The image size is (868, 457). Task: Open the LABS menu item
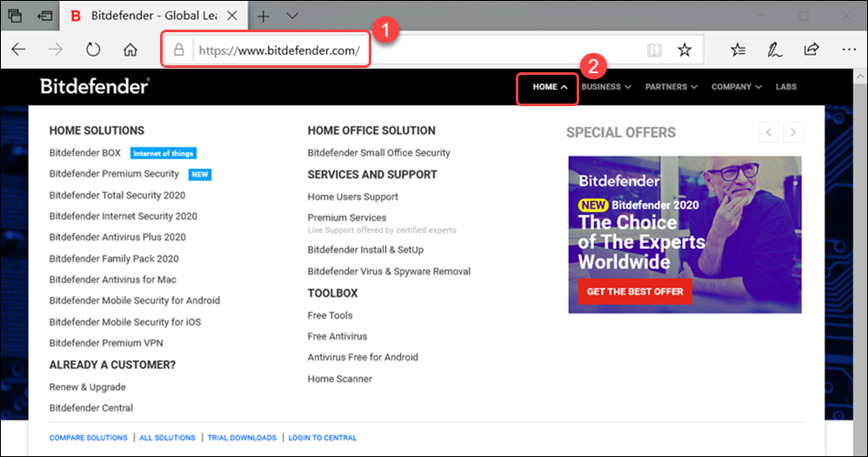click(786, 87)
